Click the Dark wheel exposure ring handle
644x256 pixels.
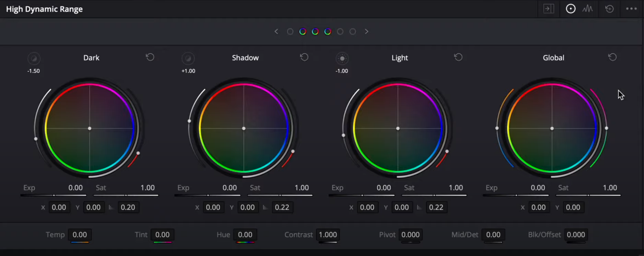36,139
